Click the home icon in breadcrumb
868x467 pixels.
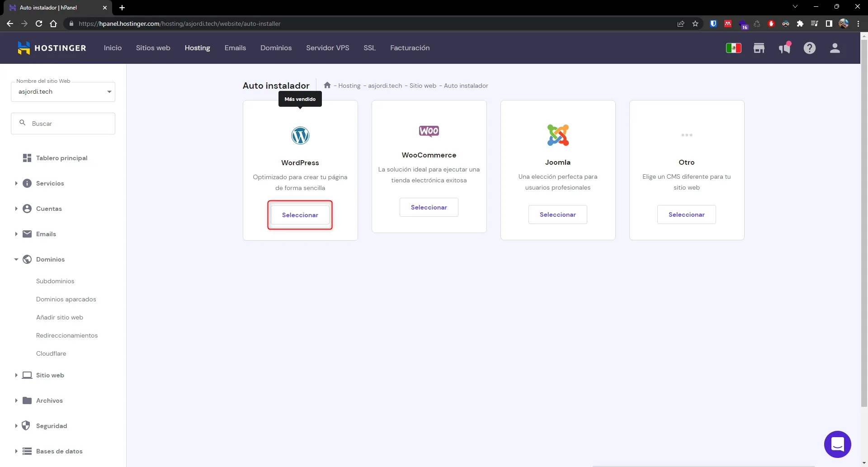tap(327, 85)
